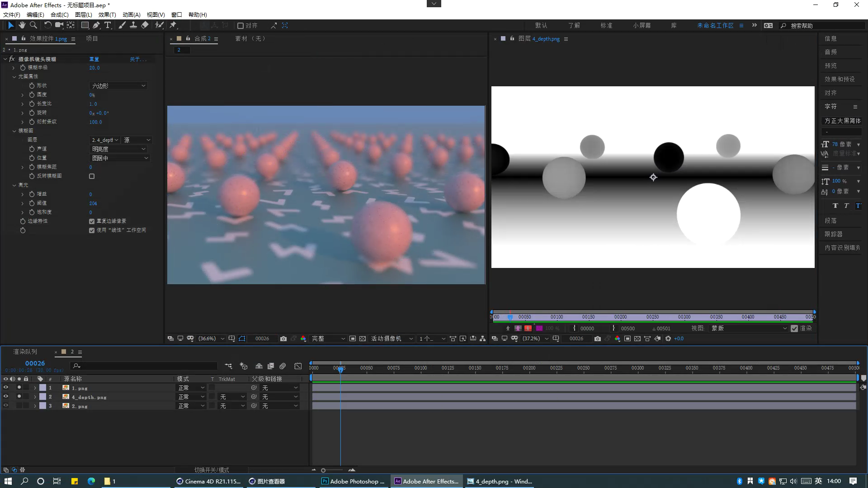Check the invert blur map checkbox

pos(92,176)
